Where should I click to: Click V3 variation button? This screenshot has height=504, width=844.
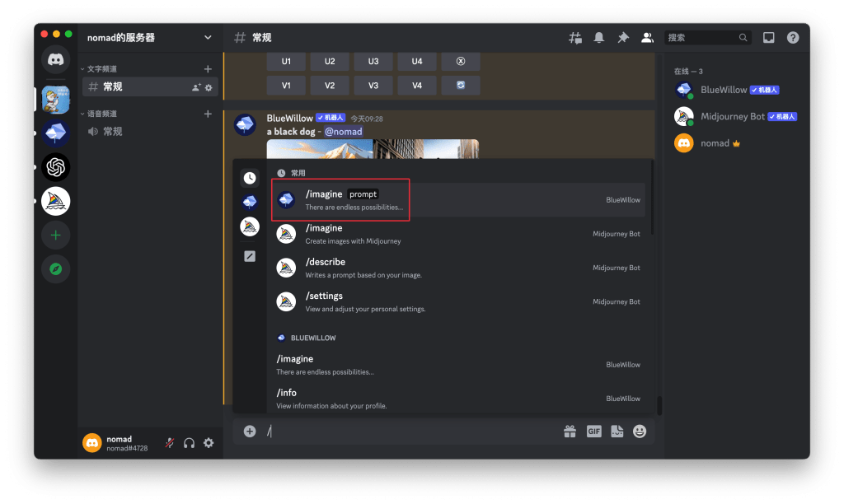373,86
